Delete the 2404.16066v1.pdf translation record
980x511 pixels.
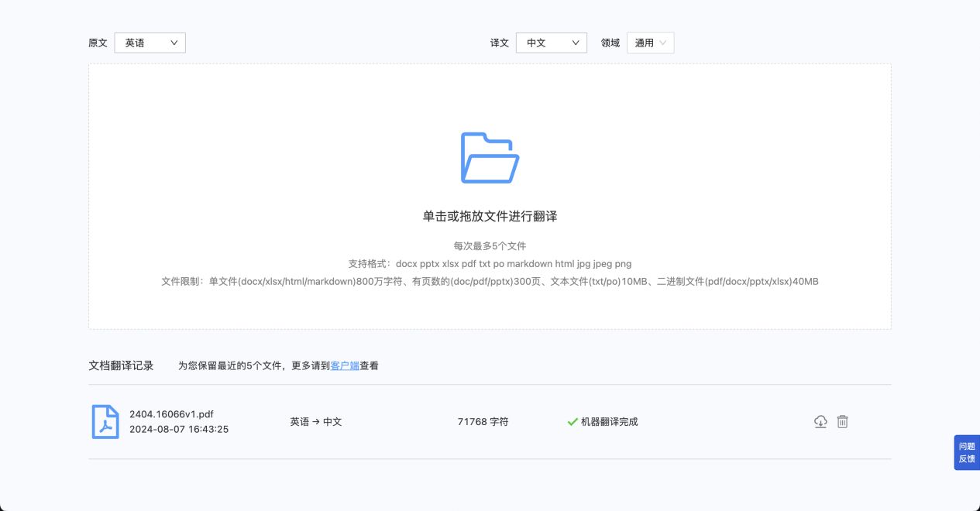(843, 422)
